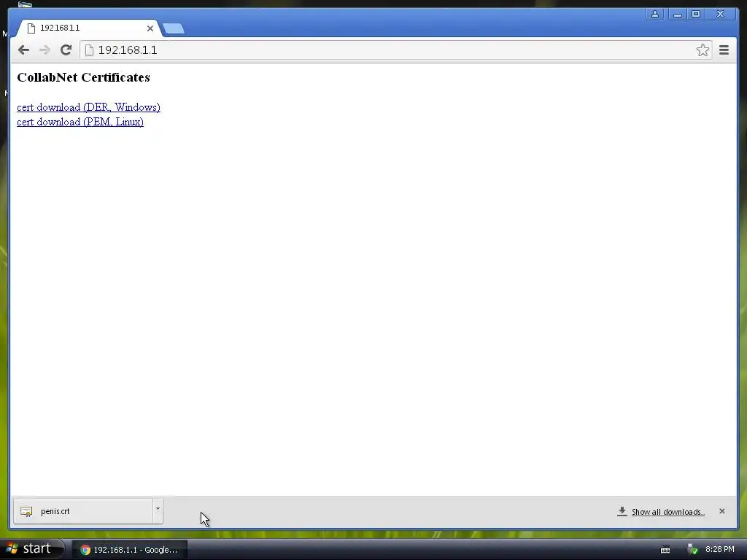
Task: Switch to the Chrome taskbar button
Action: 129,550
